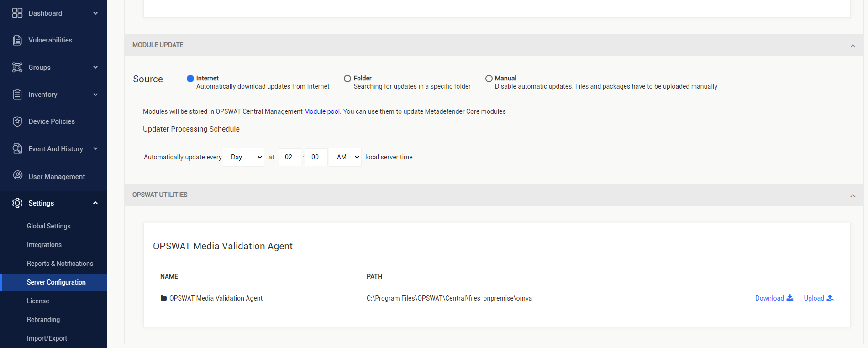
Task: Select Internet as update source
Action: (190, 79)
